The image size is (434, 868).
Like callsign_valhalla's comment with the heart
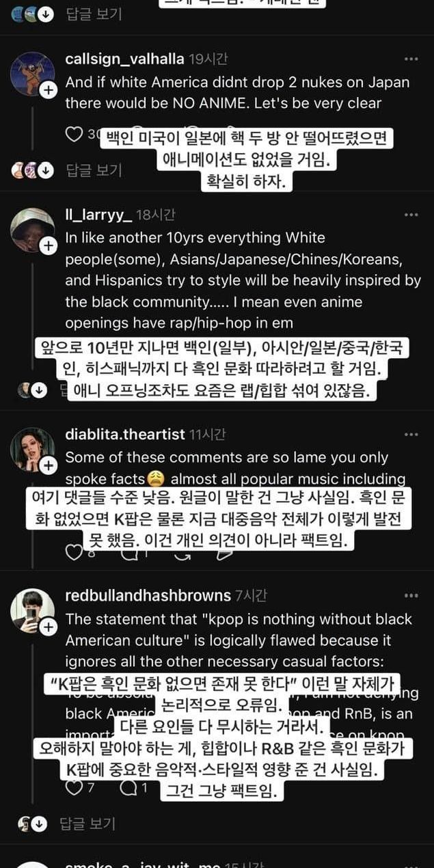pyautogui.click(x=74, y=135)
